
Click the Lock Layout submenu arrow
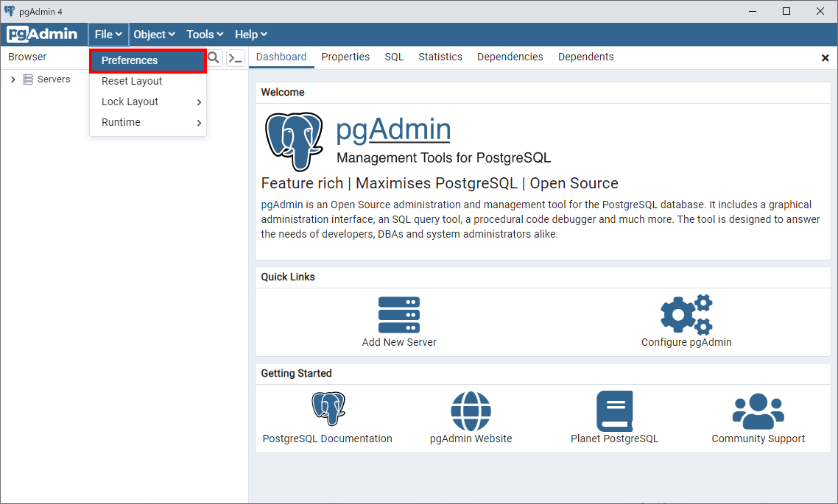pyautogui.click(x=199, y=102)
